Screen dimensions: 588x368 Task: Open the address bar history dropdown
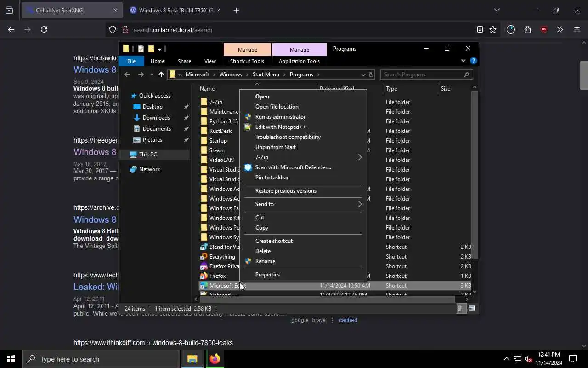click(363, 75)
